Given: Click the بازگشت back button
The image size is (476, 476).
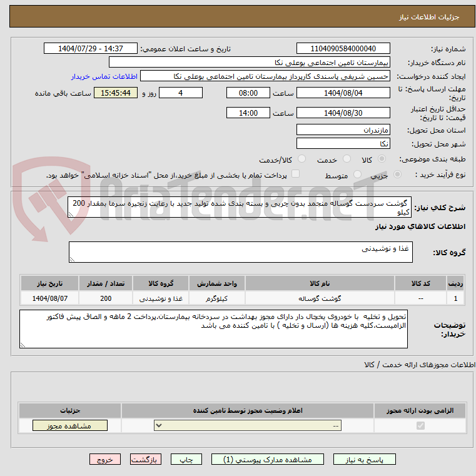Looking at the screenshot, I should [x=145, y=459].
